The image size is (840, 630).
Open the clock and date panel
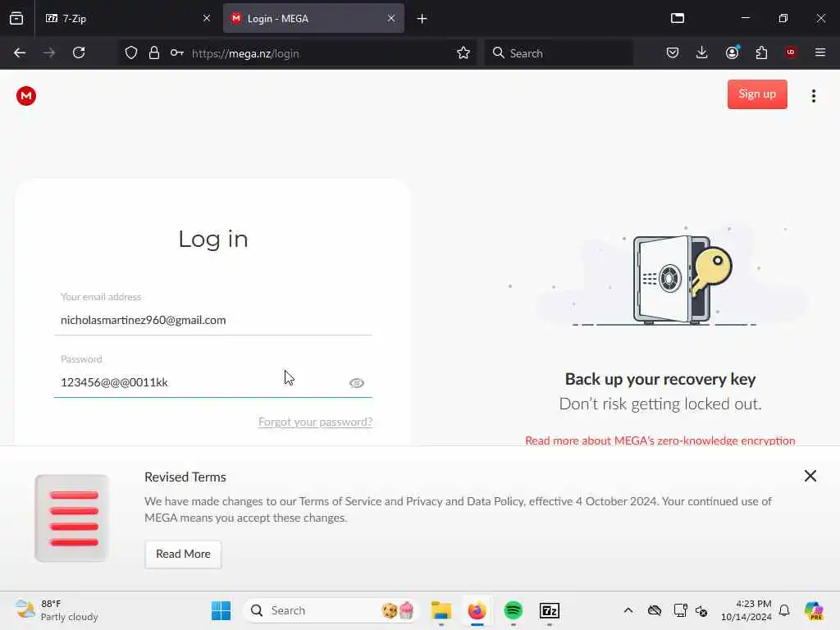746,610
